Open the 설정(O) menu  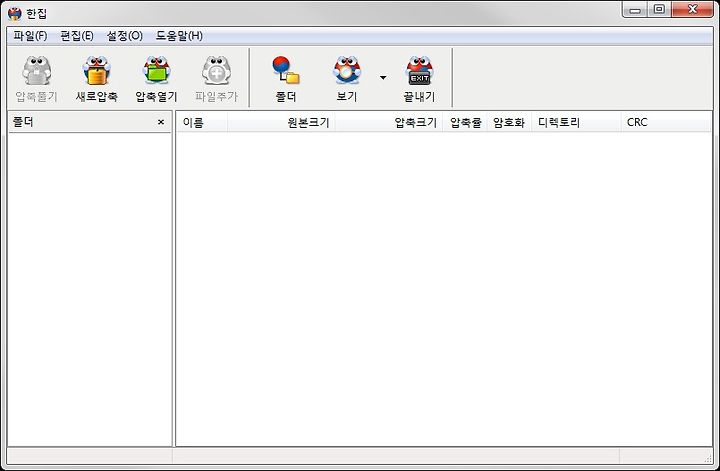(x=124, y=36)
